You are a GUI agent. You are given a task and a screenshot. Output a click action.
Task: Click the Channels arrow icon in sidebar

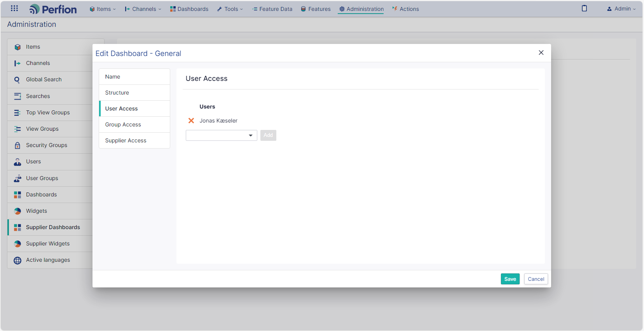click(17, 63)
